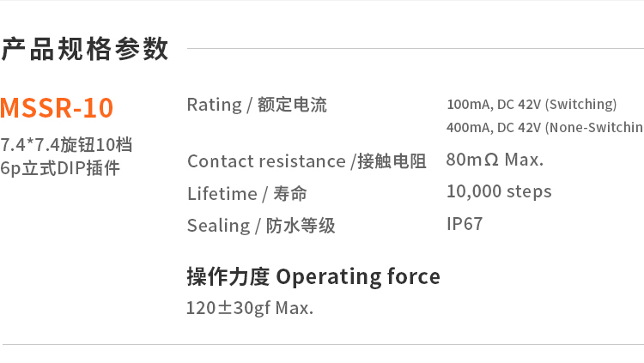Select the 100mA, DC 42V (Switching) value
This screenshot has height=363, width=644.
click(x=532, y=105)
